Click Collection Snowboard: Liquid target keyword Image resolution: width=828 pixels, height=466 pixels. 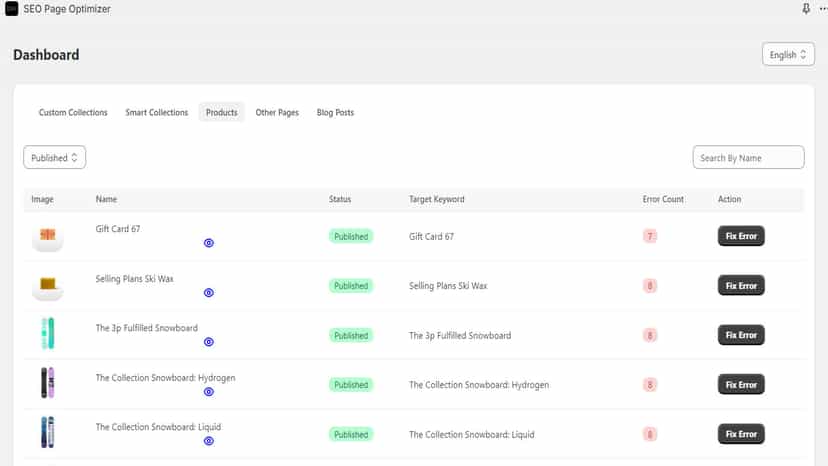[472, 434]
